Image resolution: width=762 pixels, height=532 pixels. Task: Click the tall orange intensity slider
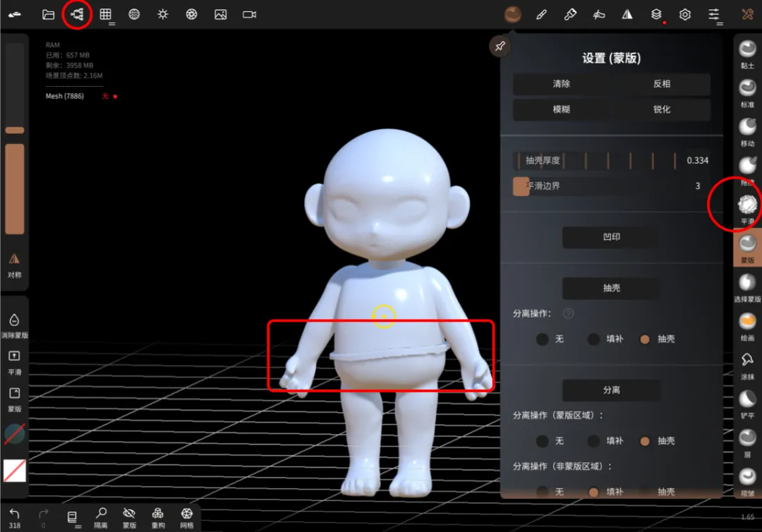pos(15,188)
